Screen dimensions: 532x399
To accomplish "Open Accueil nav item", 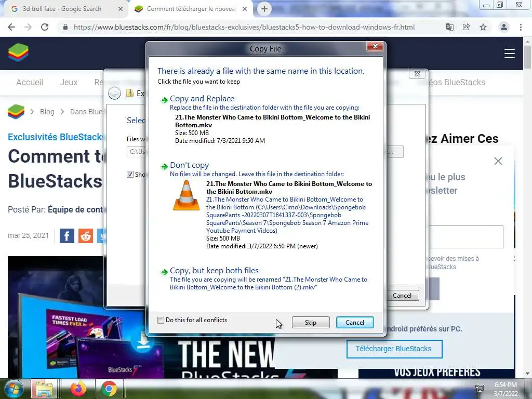I will tap(30, 83).
